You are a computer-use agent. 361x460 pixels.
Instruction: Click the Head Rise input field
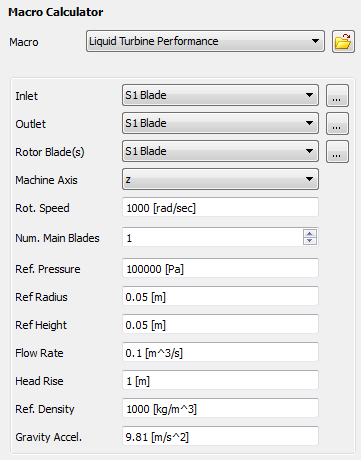220,380
